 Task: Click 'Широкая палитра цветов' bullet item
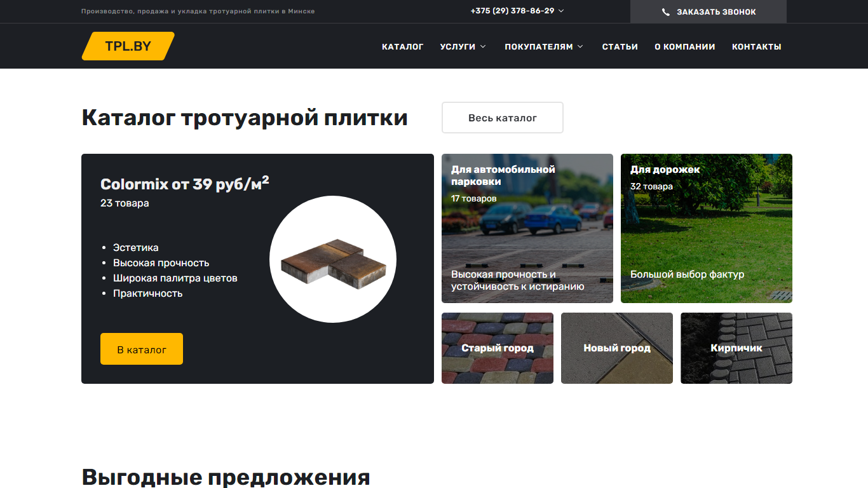pyautogui.click(x=175, y=278)
